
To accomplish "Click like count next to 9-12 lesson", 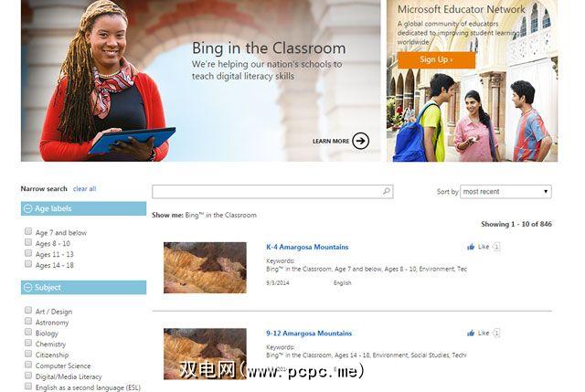I will 496,334.
